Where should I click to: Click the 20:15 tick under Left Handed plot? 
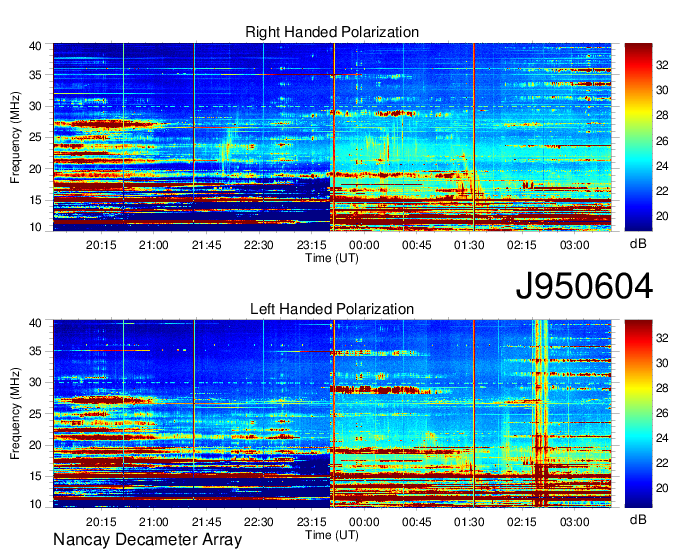tap(101, 522)
